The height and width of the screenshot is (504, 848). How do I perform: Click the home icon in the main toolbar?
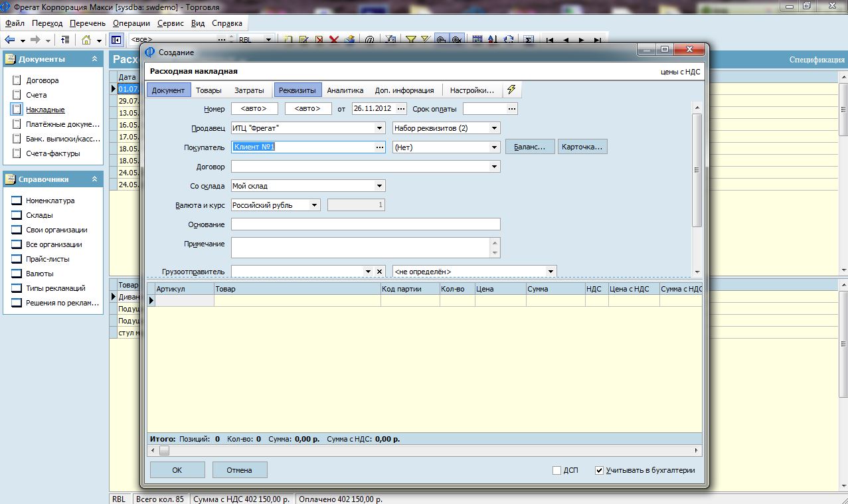[86, 40]
